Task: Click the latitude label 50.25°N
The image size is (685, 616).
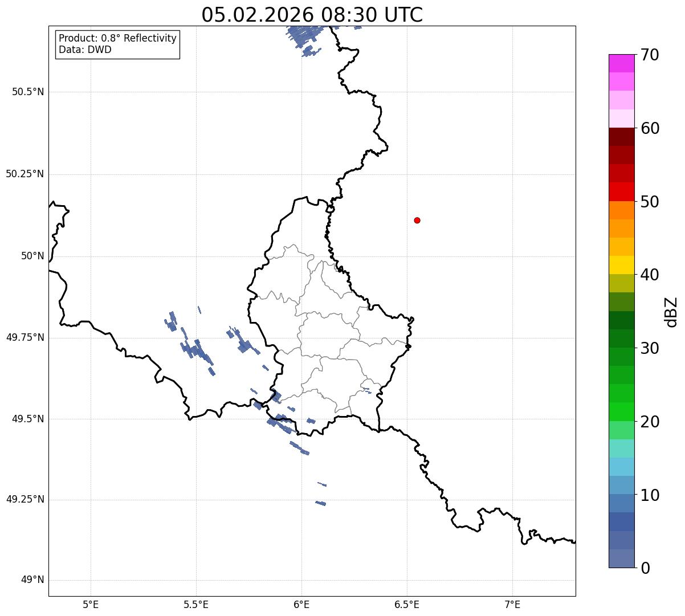Action: [25, 174]
